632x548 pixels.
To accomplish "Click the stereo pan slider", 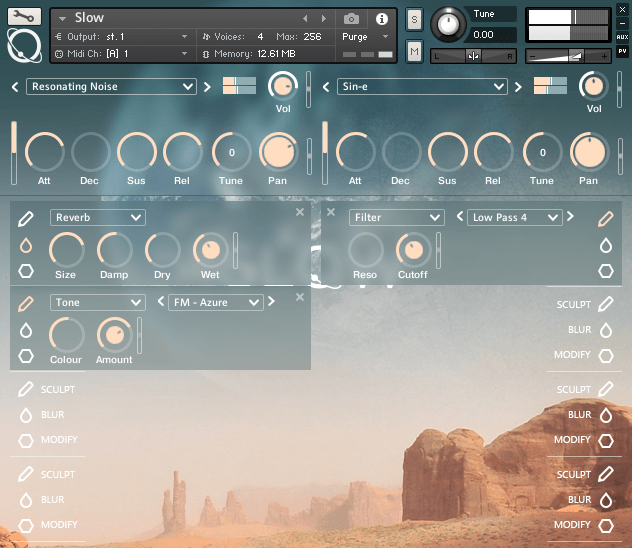I will [473, 56].
